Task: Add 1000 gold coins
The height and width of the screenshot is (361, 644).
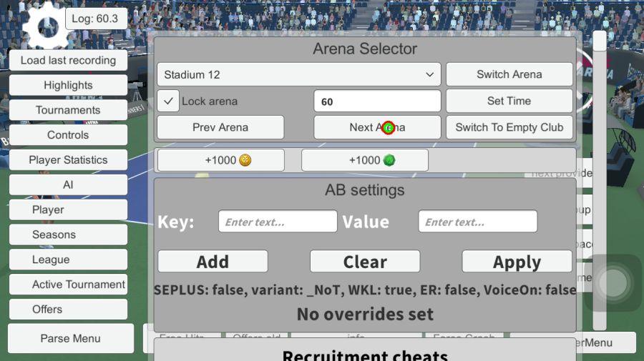Action: click(220, 160)
